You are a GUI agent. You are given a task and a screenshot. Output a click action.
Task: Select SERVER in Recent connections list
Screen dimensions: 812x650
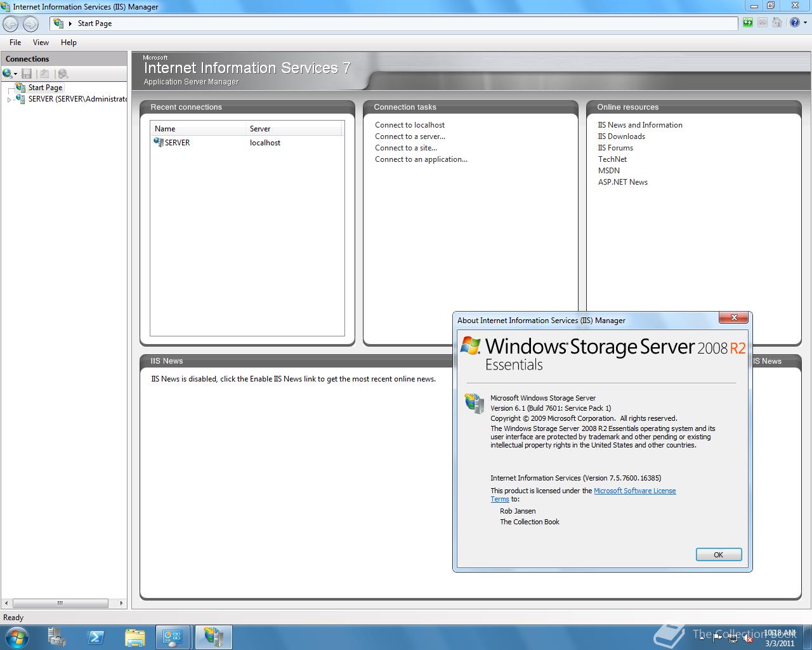pyautogui.click(x=177, y=143)
